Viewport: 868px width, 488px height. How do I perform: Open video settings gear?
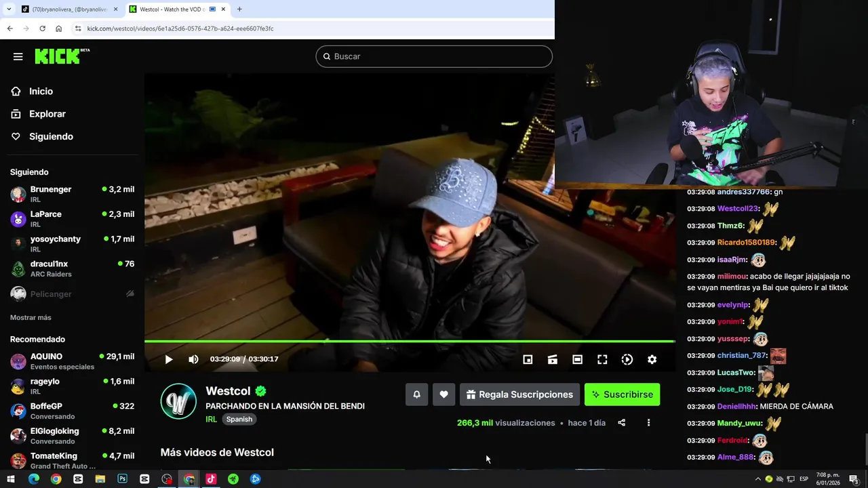[652, 359]
